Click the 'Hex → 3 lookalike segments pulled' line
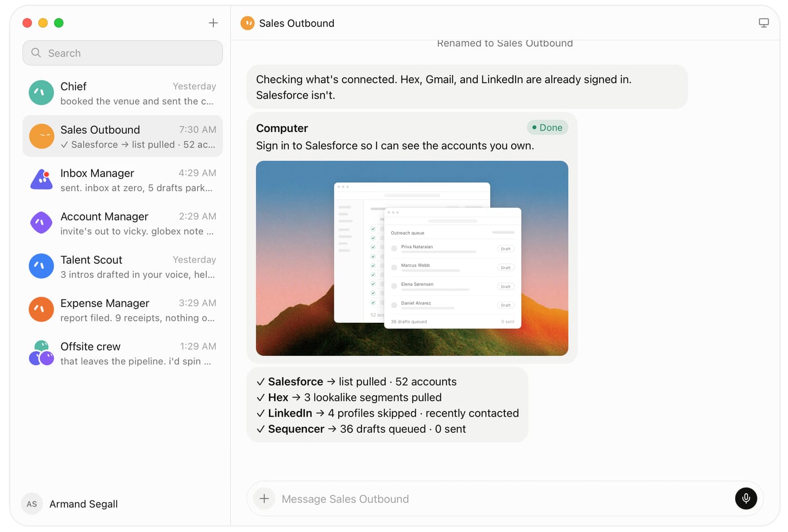 (x=349, y=398)
